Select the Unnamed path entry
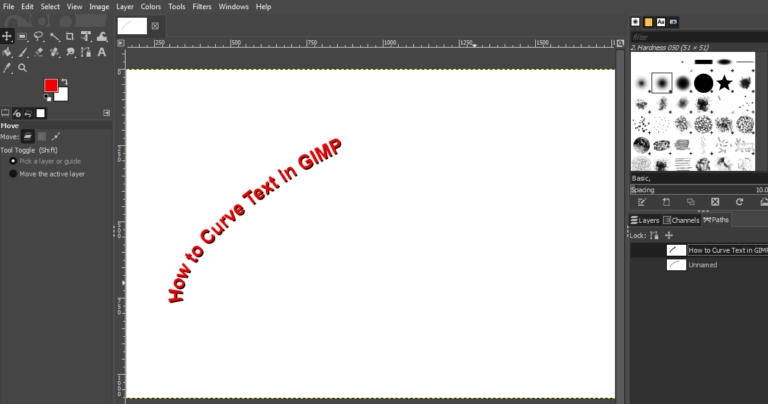The height and width of the screenshot is (404, 768). tap(703, 265)
